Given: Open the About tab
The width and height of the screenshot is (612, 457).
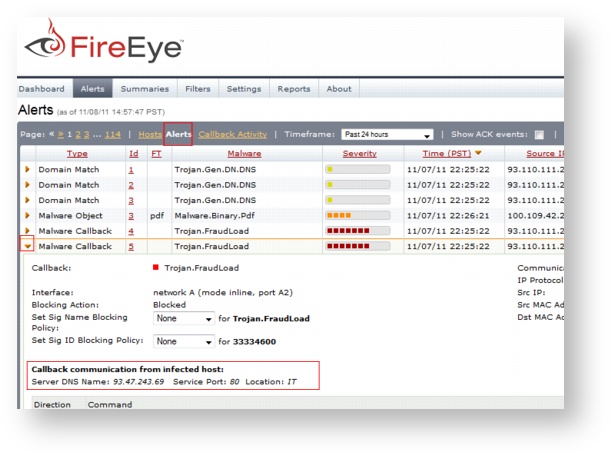Looking at the screenshot, I should tap(339, 89).
